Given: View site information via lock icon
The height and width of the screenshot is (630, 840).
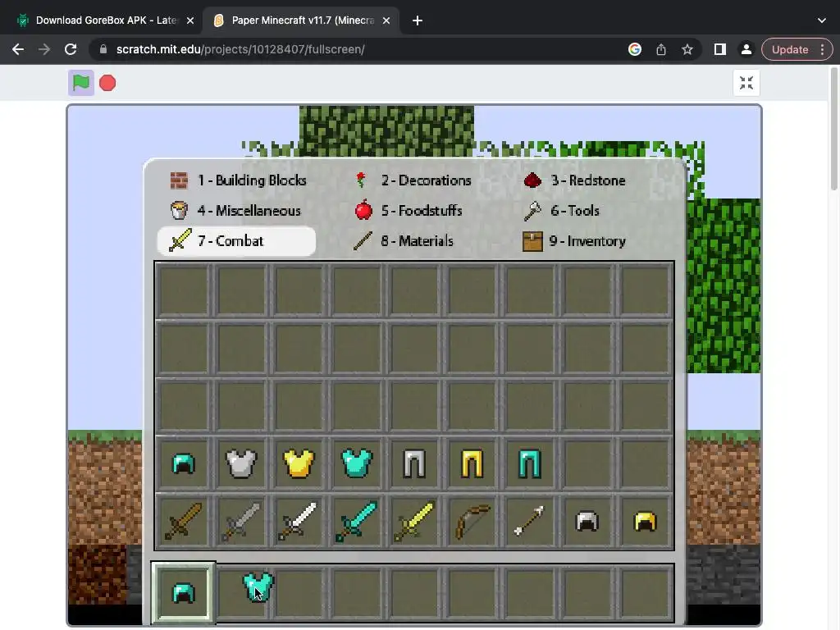Looking at the screenshot, I should (103, 49).
